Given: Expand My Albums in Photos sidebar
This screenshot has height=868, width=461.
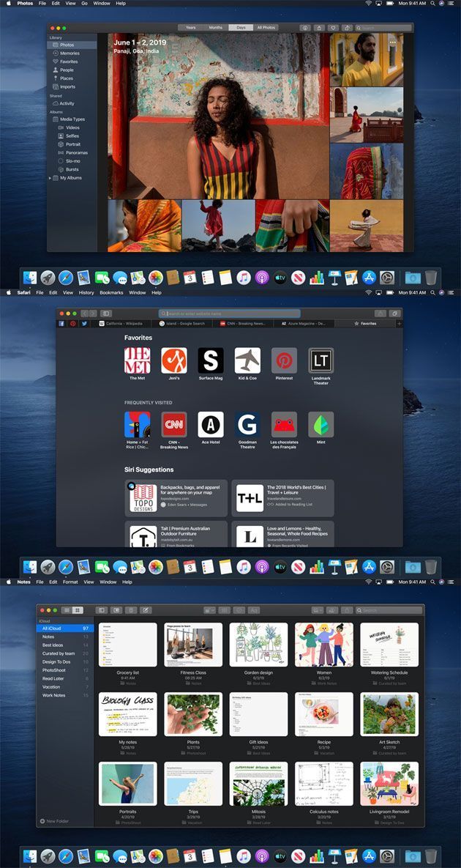Looking at the screenshot, I should [50, 178].
